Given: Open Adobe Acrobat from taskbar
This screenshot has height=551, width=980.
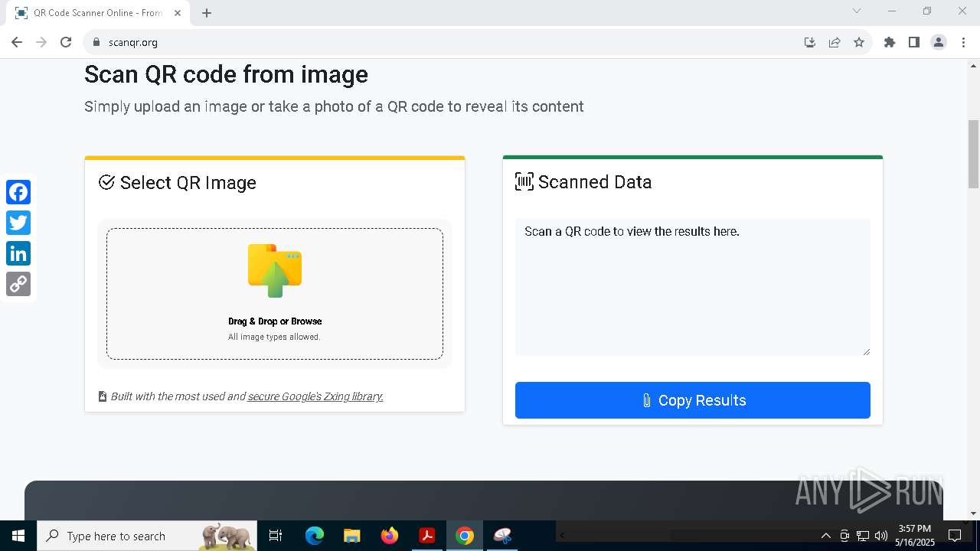Looking at the screenshot, I should 427,536.
